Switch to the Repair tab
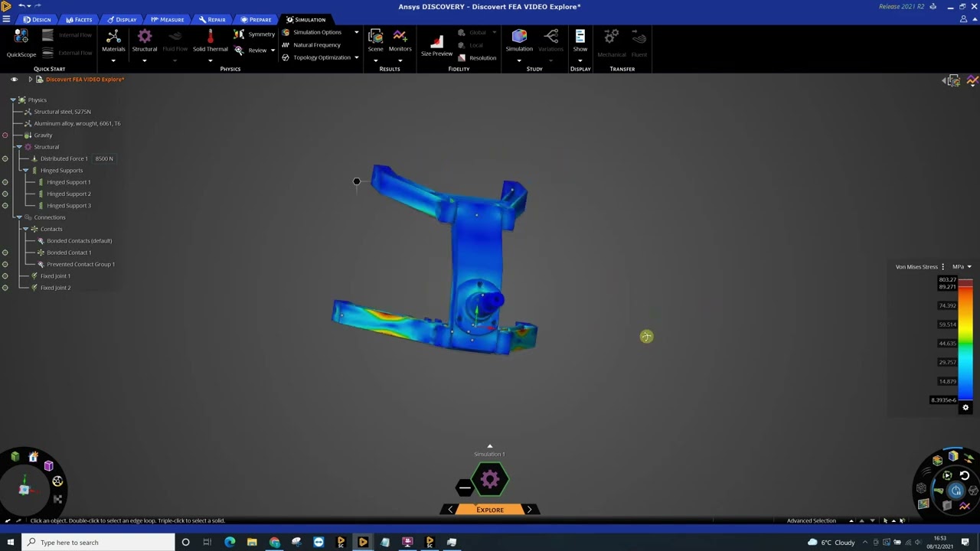980x551 pixels. pos(212,19)
